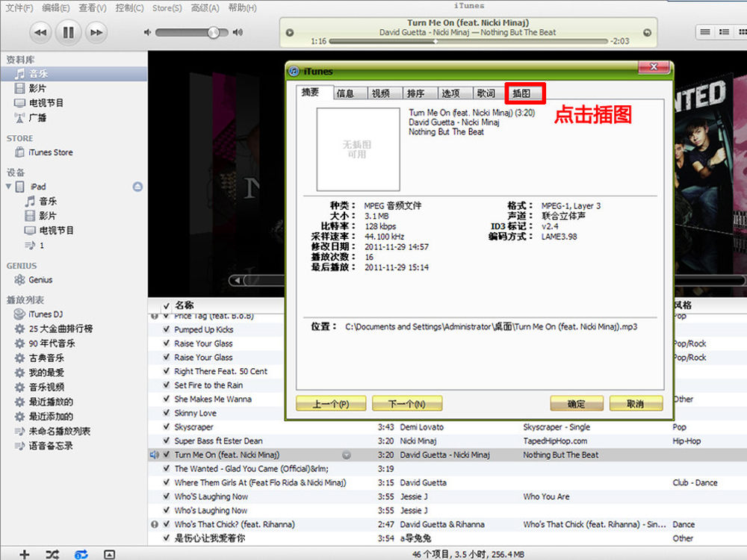Click the high volume speaker icon
This screenshot has width=747, height=560.
tap(238, 32)
